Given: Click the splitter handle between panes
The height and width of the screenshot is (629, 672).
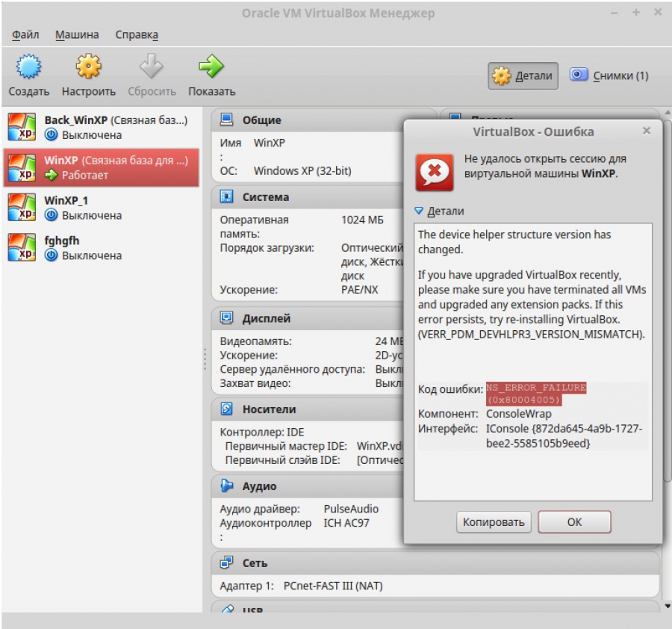Looking at the screenshot, I should pyautogui.click(x=205, y=359).
